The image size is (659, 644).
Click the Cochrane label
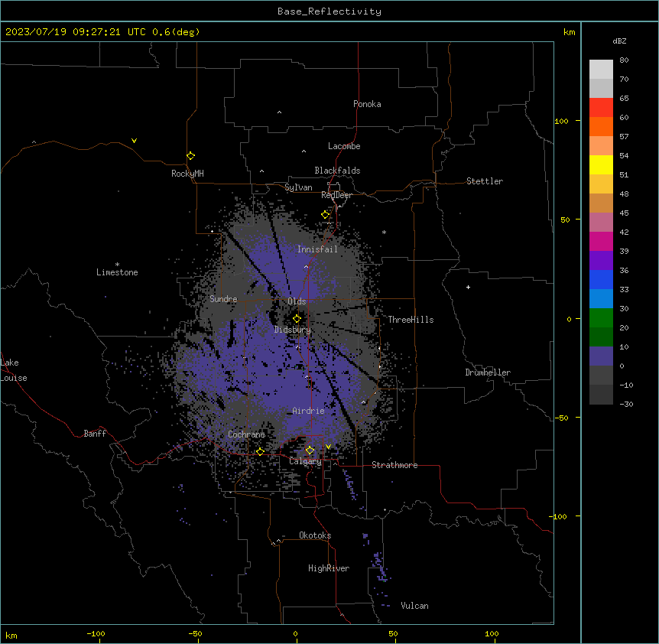pyautogui.click(x=246, y=434)
